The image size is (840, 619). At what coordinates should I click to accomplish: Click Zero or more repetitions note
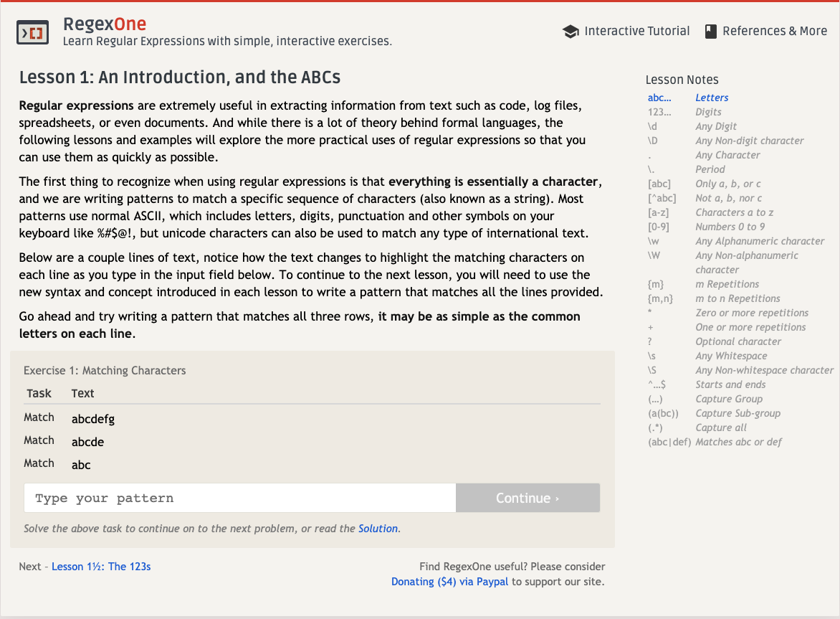point(752,313)
